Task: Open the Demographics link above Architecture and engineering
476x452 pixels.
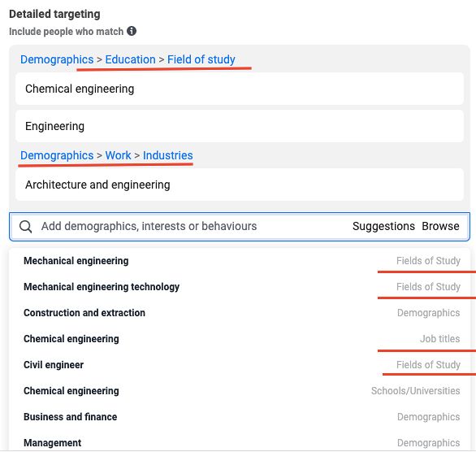Action: coord(57,155)
